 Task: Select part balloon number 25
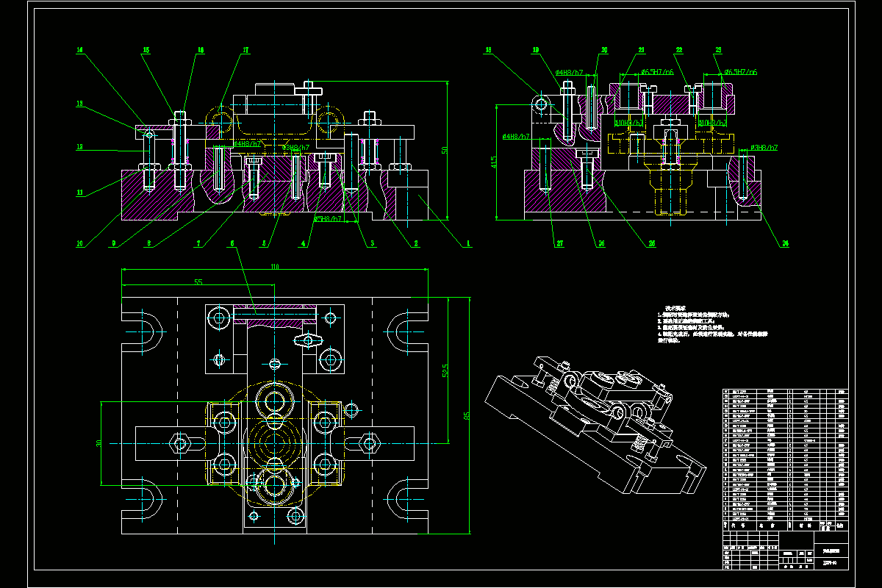(651, 244)
